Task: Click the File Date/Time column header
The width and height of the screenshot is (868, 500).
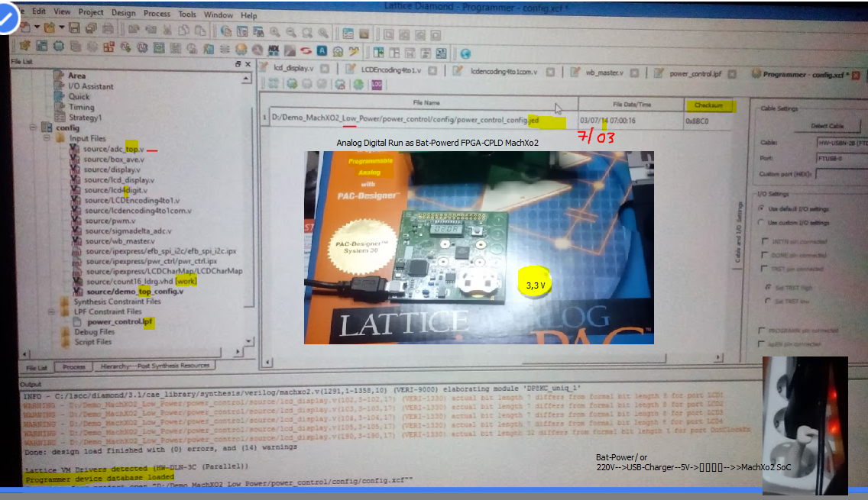Action: point(632,104)
